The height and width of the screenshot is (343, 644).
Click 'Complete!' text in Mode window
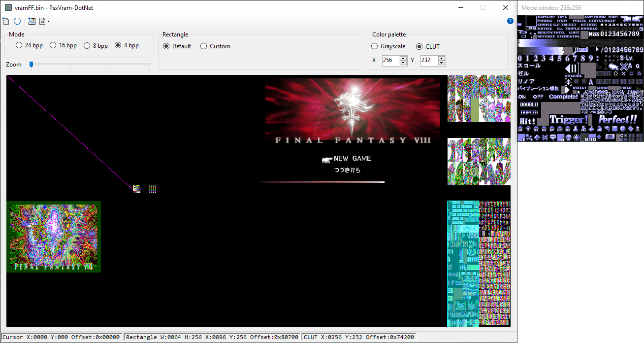coord(563,97)
